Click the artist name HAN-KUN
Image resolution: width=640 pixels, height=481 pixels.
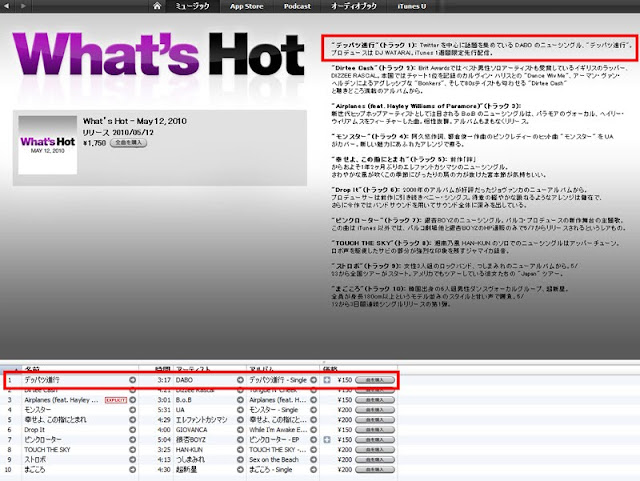(x=189, y=450)
